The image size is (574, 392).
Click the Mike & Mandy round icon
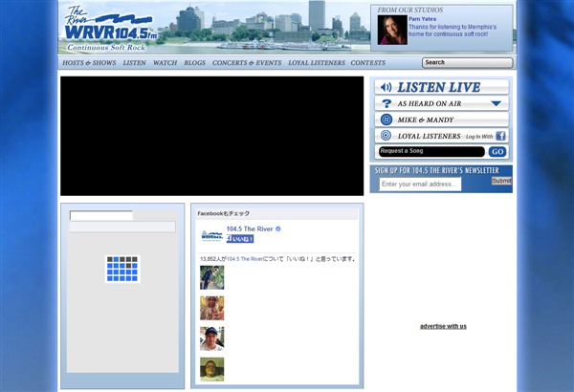pyautogui.click(x=386, y=120)
